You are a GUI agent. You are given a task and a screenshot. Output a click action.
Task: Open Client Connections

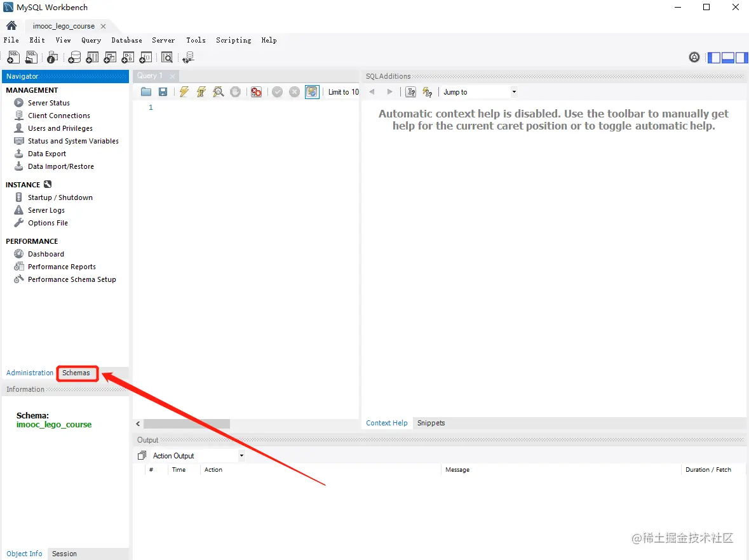pyautogui.click(x=58, y=116)
